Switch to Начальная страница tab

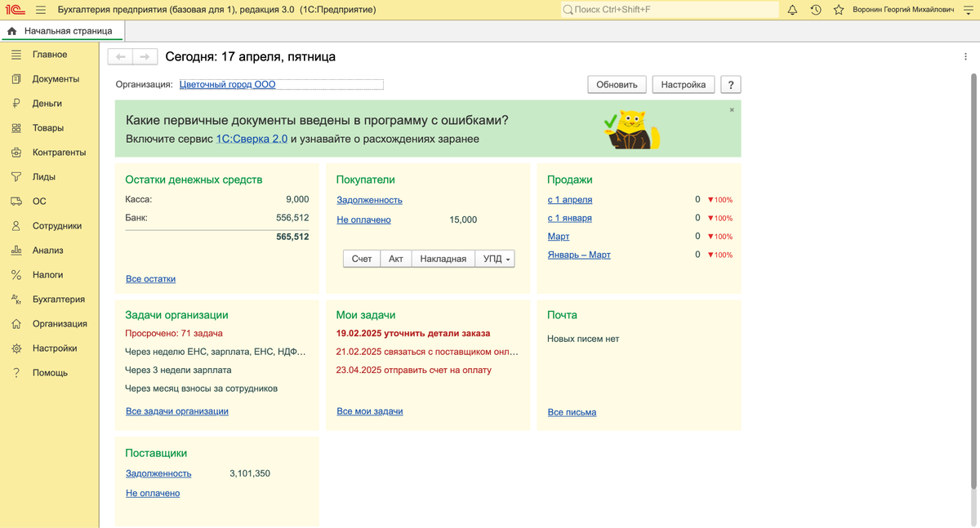point(61,31)
